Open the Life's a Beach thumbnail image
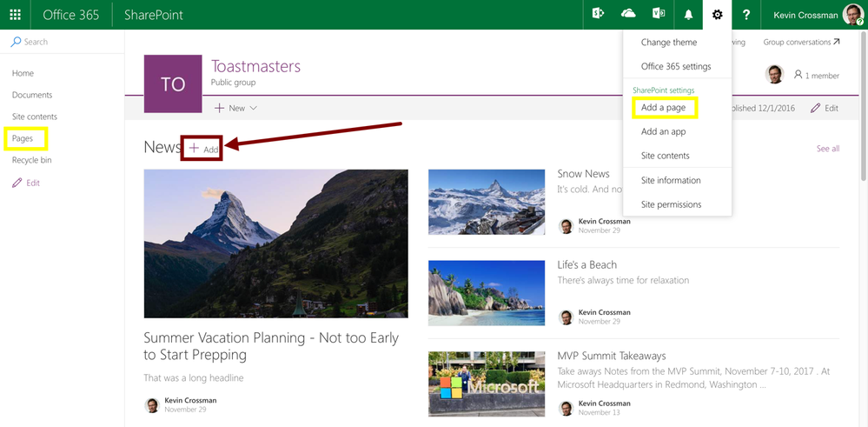 (x=487, y=293)
